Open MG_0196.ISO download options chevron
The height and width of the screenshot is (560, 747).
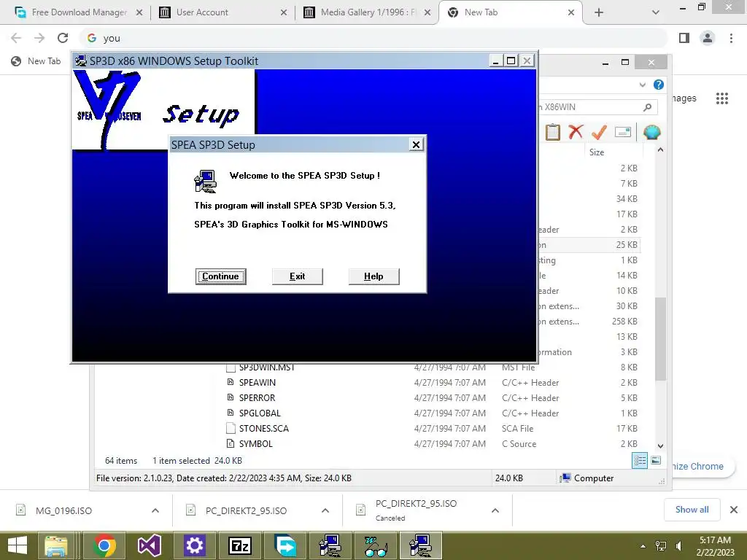coord(155,510)
